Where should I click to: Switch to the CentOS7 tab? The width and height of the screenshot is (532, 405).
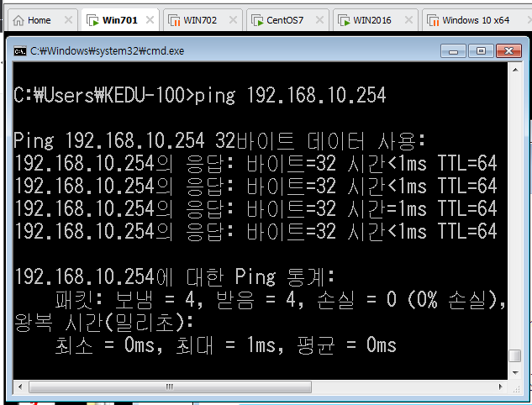287,20
